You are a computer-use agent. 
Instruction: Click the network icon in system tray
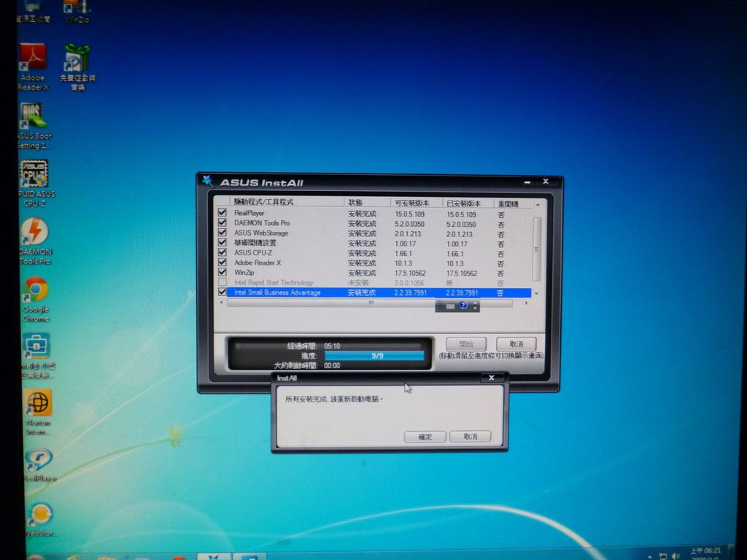tap(662, 556)
